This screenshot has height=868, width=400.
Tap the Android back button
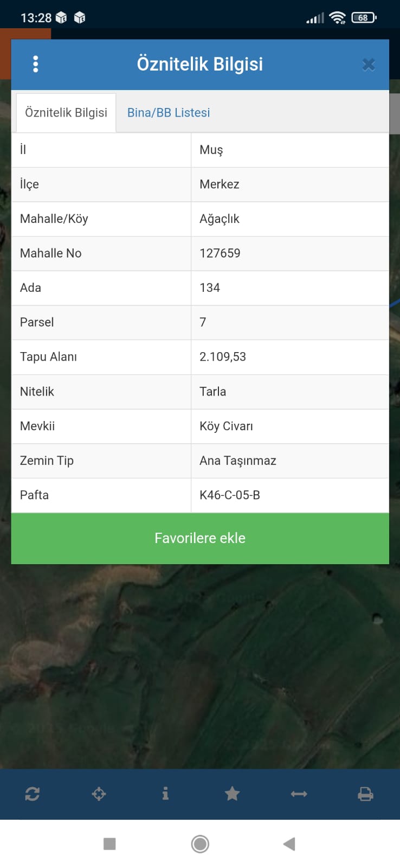pos(289,844)
